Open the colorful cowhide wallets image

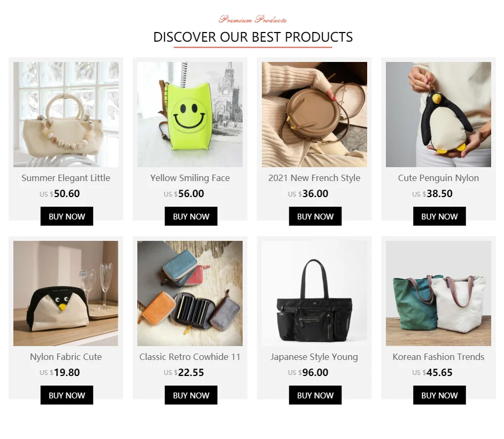[190, 293]
